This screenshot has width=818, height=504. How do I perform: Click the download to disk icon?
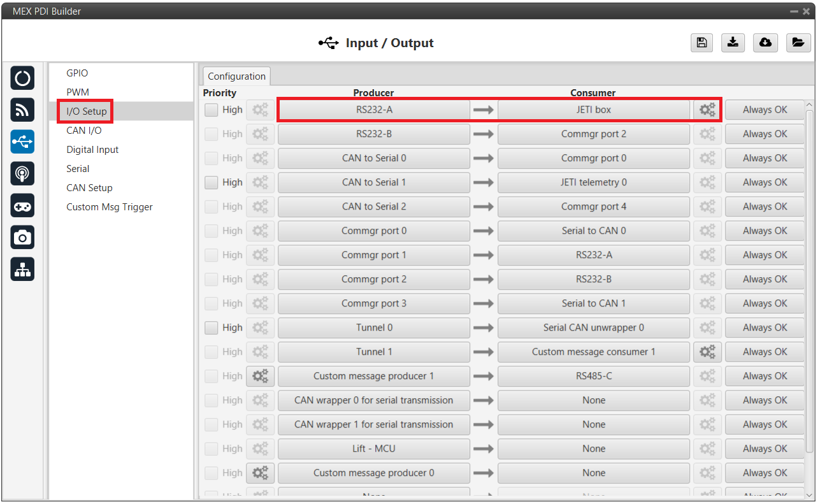click(733, 43)
